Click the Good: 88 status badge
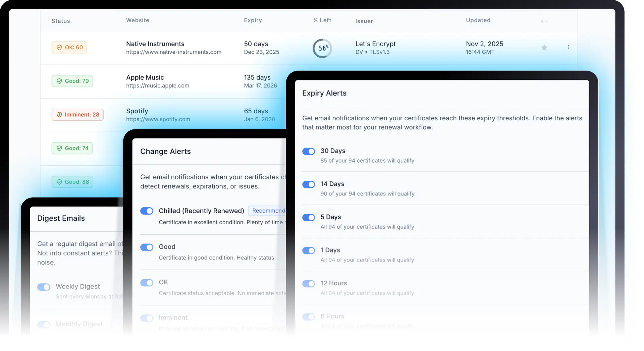This screenshot has height=351, width=644. point(72,182)
